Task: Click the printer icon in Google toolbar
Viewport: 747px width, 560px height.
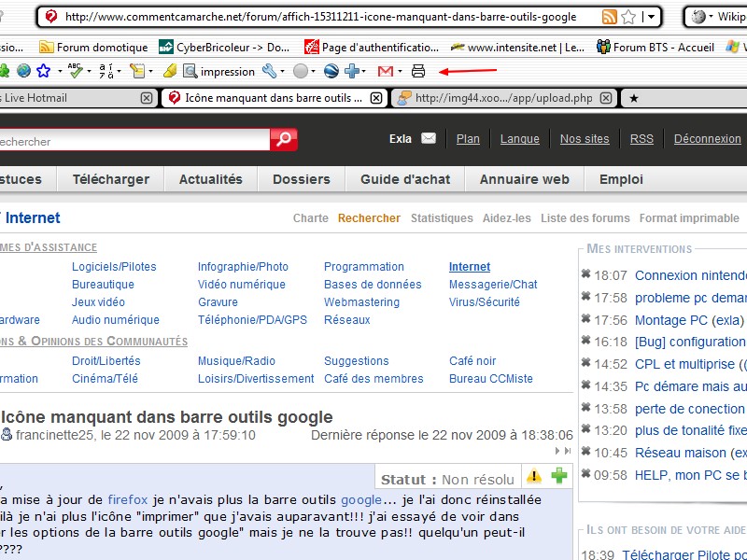Action: pos(418,71)
